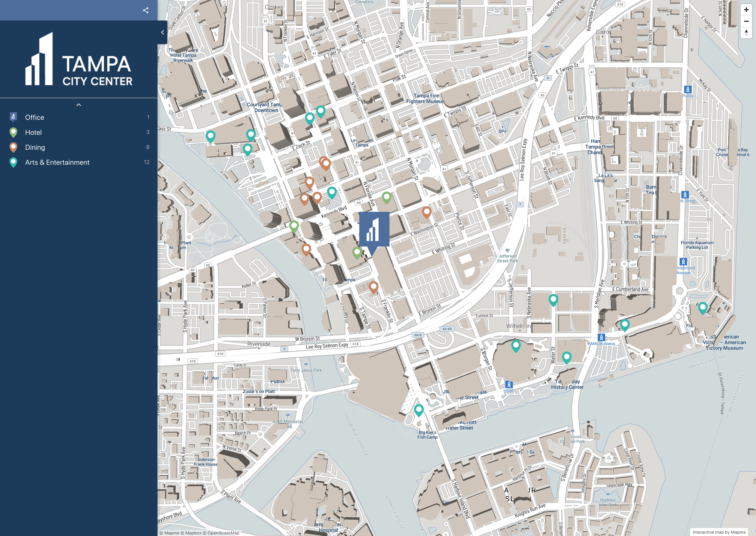The height and width of the screenshot is (536, 756).
Task: Collapse the category list with the up chevron
Action: 79,105
